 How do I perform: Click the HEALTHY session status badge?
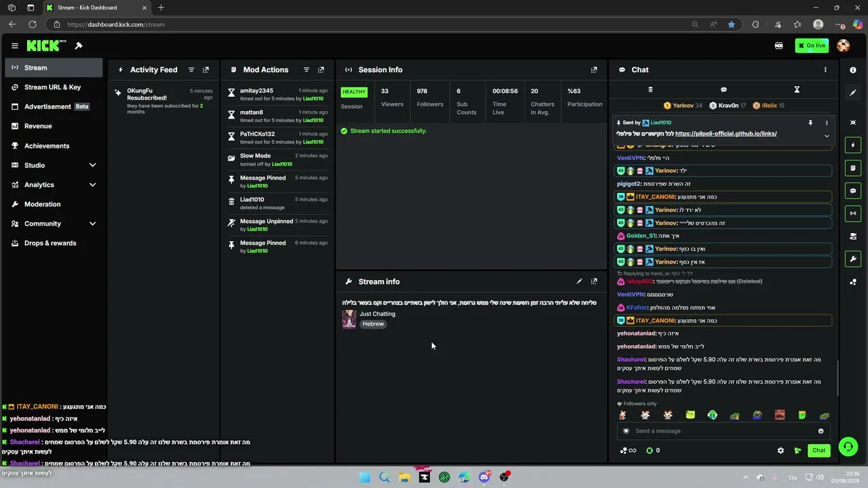coord(354,92)
